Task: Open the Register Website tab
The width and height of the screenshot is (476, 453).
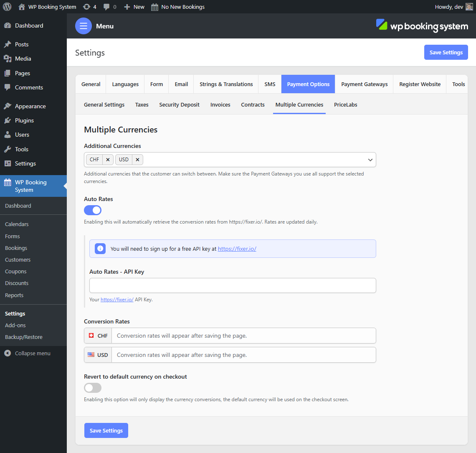Action: click(420, 84)
